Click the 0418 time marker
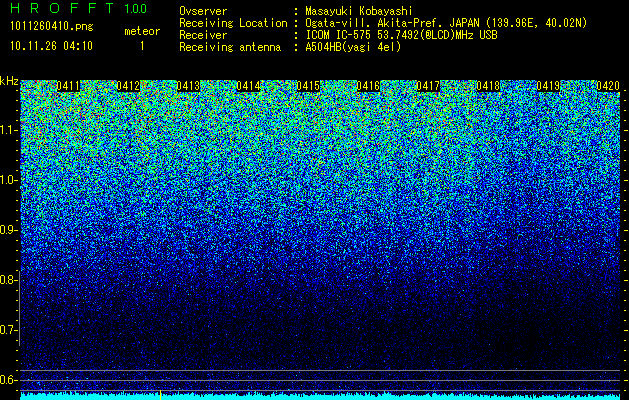 click(x=488, y=86)
